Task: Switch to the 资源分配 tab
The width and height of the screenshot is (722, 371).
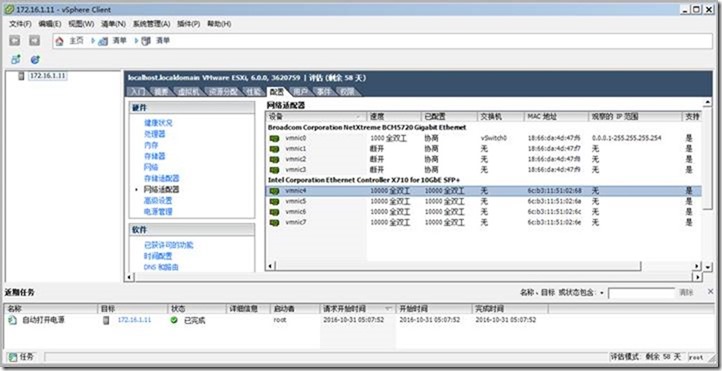Action: click(x=223, y=92)
